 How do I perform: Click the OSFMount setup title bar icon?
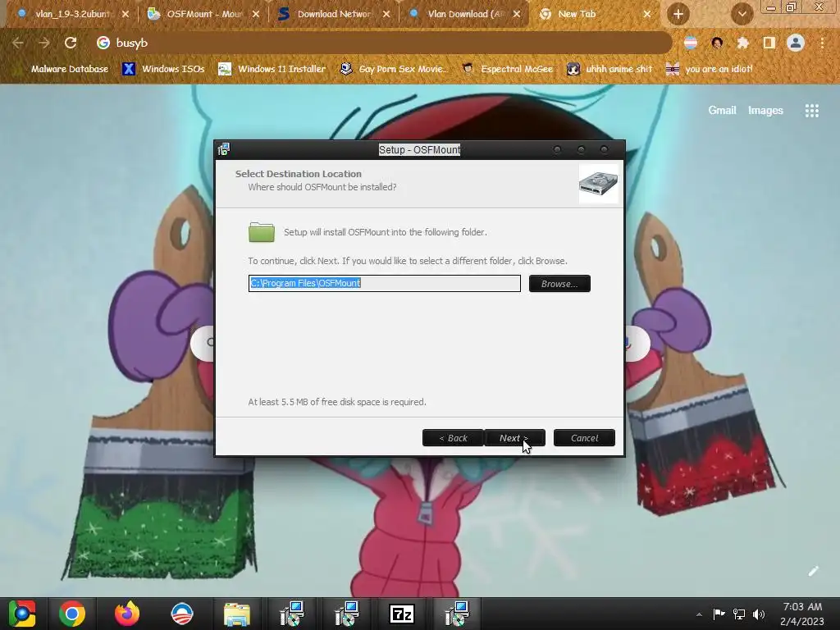point(224,149)
